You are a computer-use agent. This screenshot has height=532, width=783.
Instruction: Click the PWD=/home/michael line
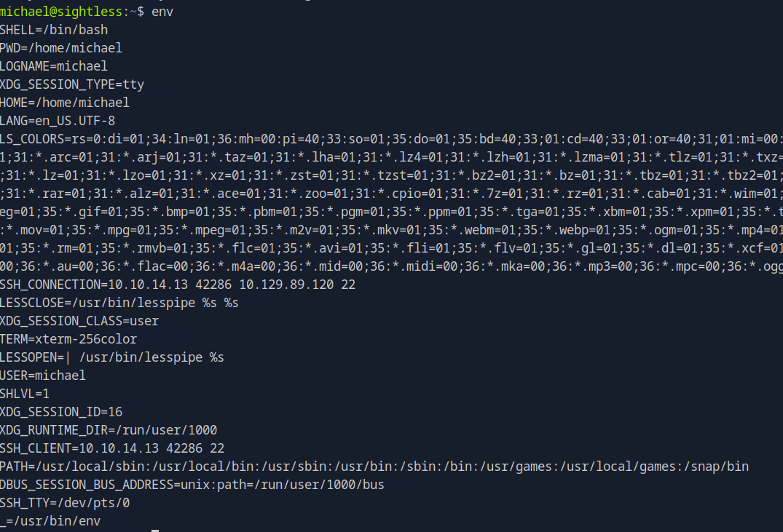(x=61, y=48)
